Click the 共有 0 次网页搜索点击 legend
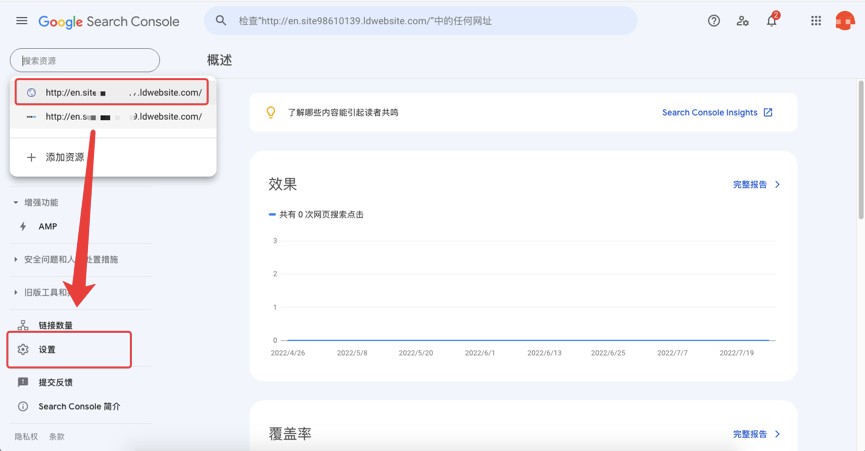The width and height of the screenshot is (865, 451). 316,214
